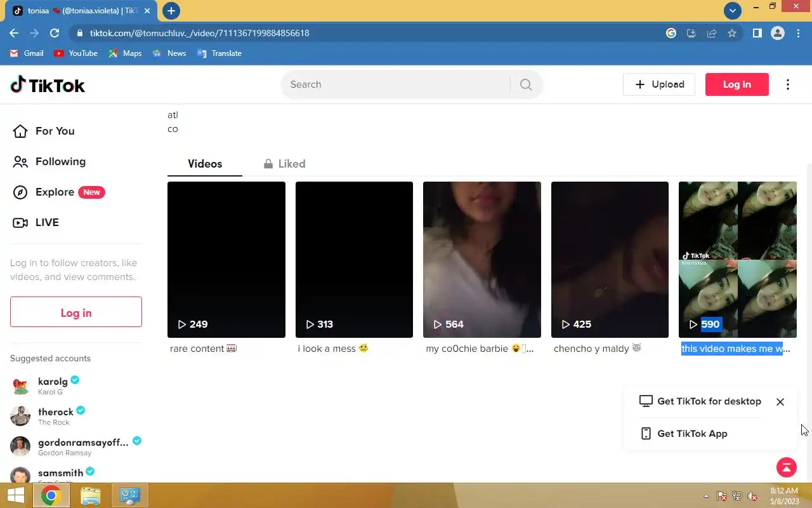The height and width of the screenshot is (508, 812).
Task: Click karolg profile avatar
Action: point(20,386)
